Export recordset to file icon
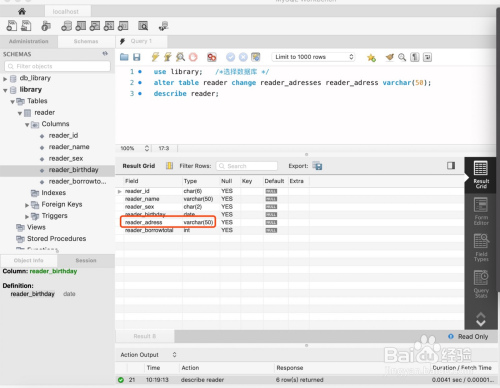The height and width of the screenshot is (388, 500). [317, 166]
